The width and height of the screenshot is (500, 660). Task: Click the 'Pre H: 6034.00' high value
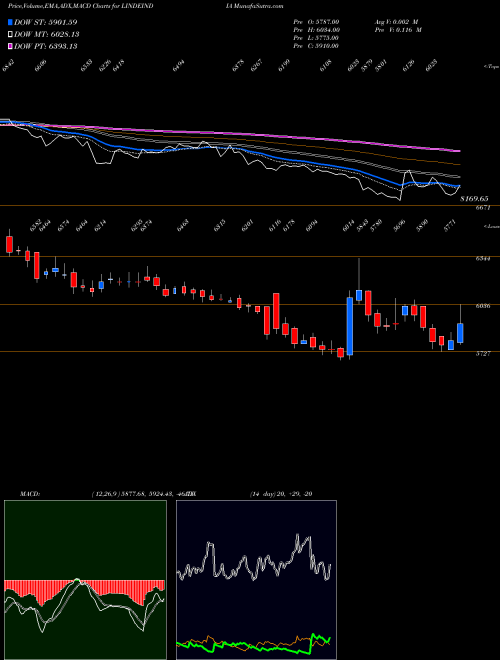pos(316,30)
